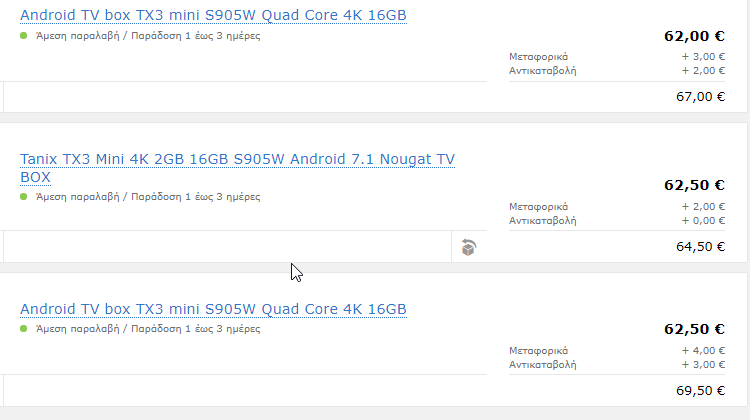Open first Android TV box TX3 mini link
750x420 pixels.
point(213,16)
